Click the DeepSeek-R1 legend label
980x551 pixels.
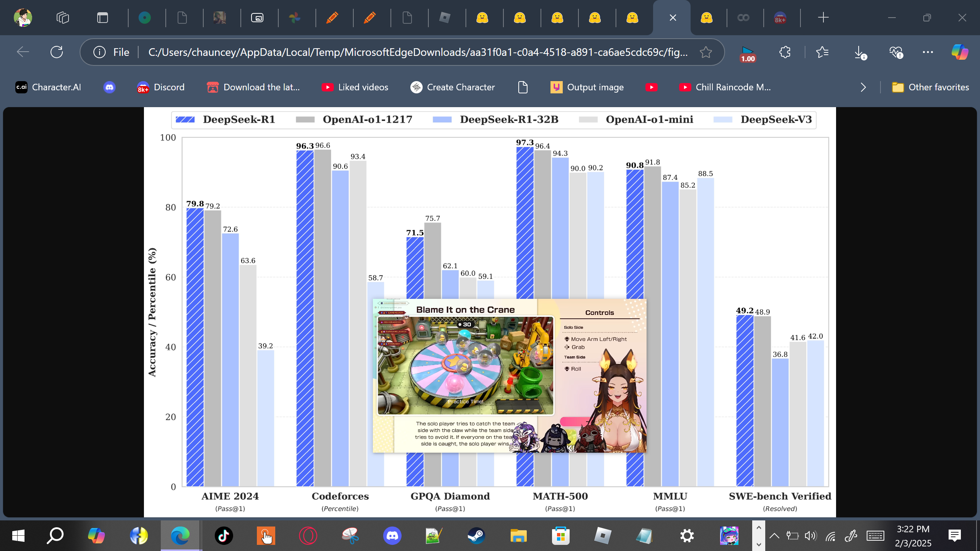[x=239, y=119]
